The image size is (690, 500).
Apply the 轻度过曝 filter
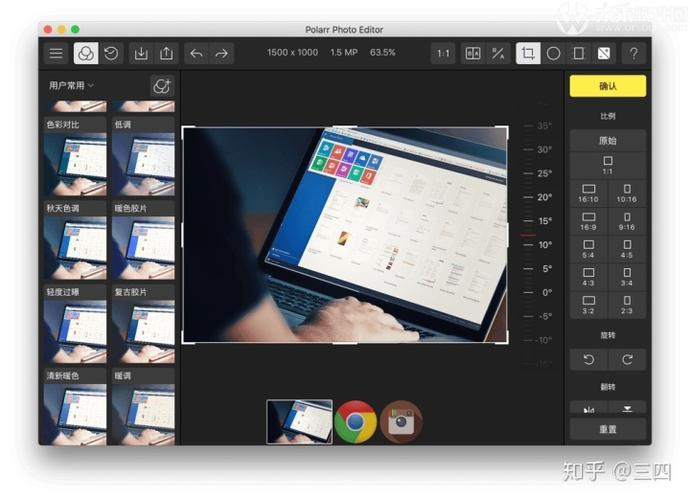[75, 324]
